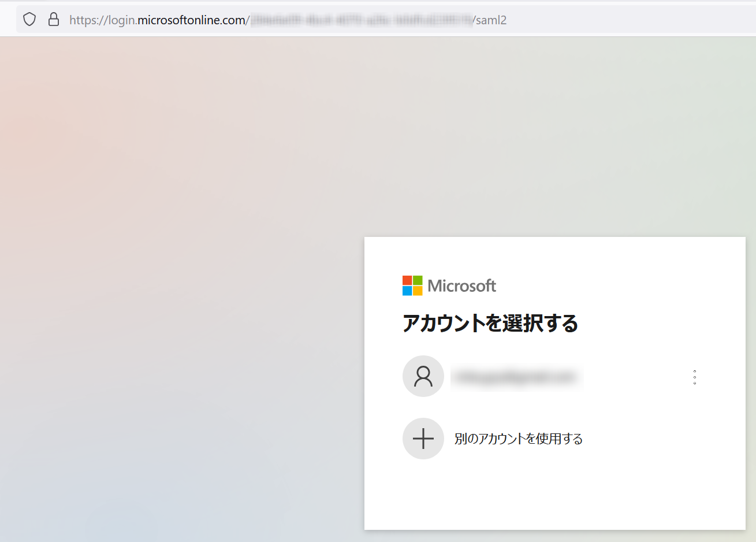Click the Microsoft logo in sign-in card
The image size is (756, 542).
tap(449, 285)
